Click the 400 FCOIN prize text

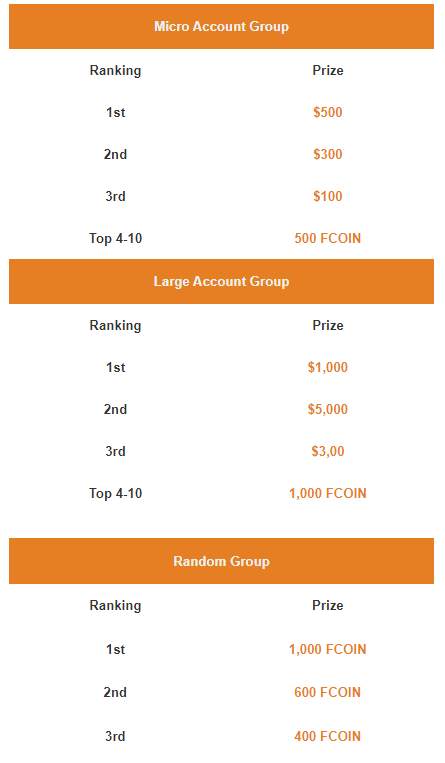[328, 736]
